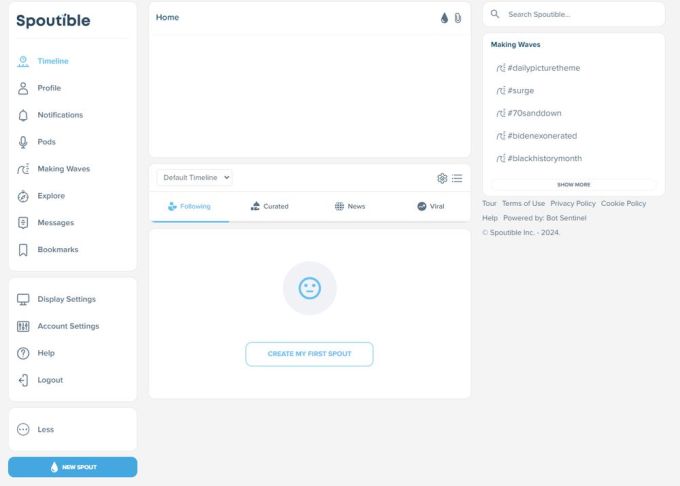680x486 pixels.
Task: Open the Privacy Policy link
Action: click(573, 203)
